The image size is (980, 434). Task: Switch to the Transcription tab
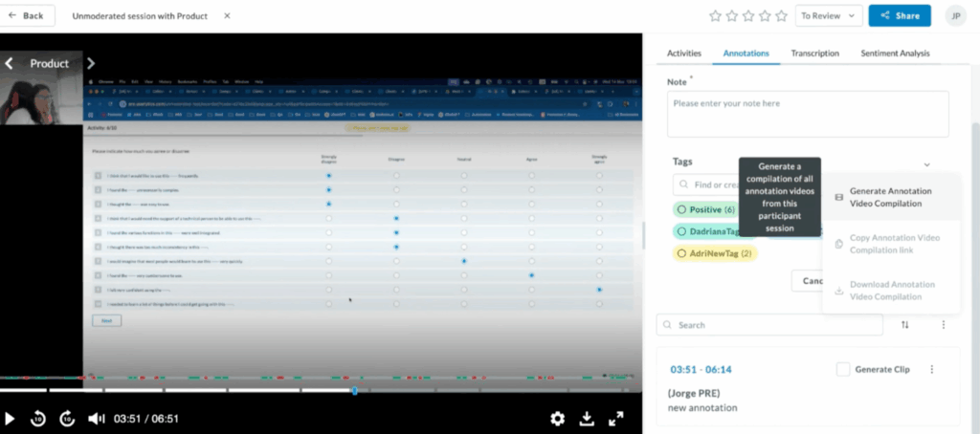[815, 54]
